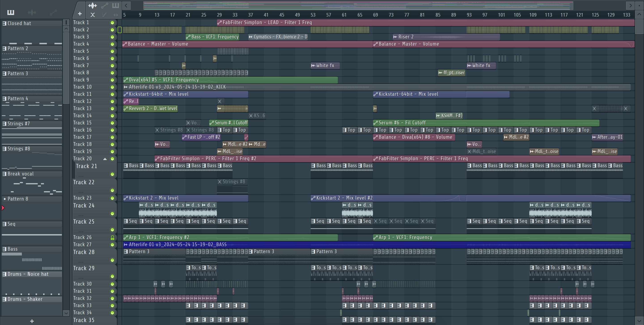Click the pattern icon beside Break vocal
Image resolution: width=644 pixels, height=325 pixels.
4,174
